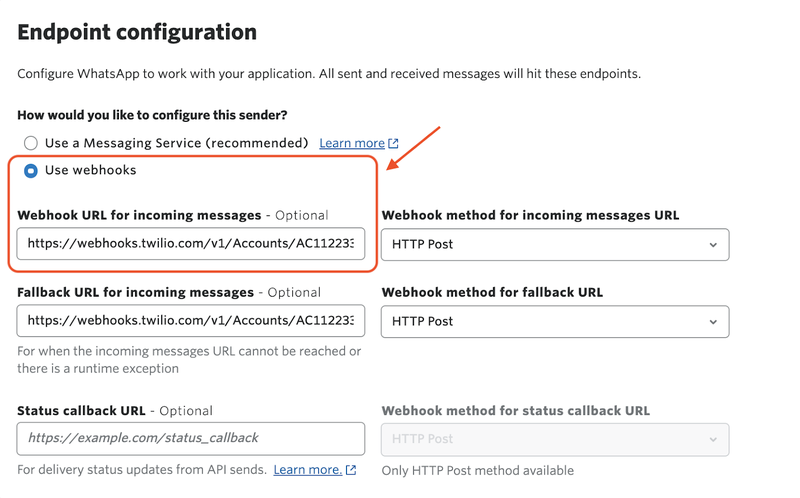The width and height of the screenshot is (800, 498).
Task: Click Status callback URL label
Action: [81, 411]
